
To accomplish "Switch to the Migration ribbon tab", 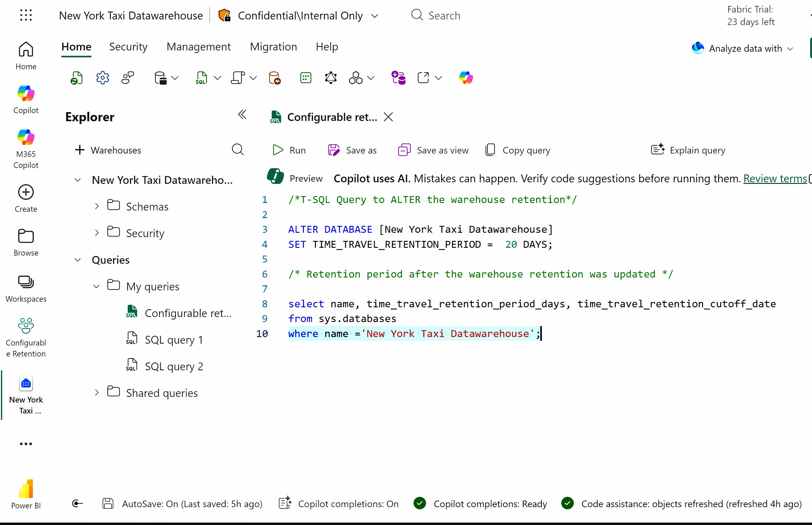I will (274, 47).
